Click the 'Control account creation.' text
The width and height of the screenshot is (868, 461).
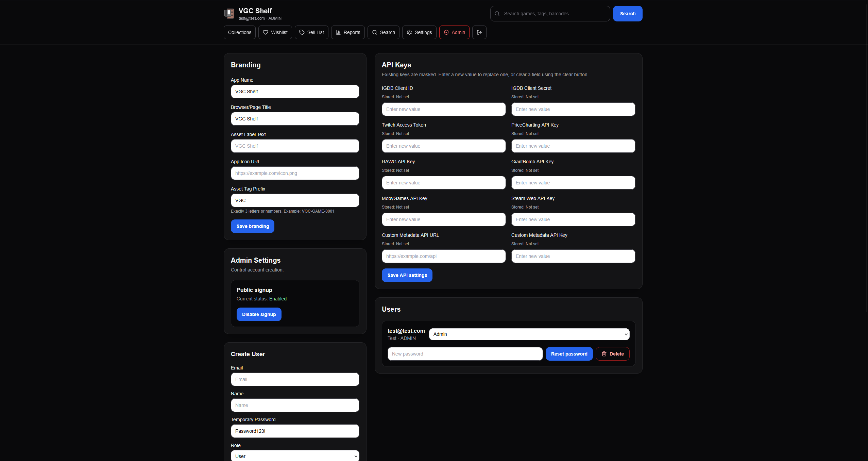click(257, 270)
